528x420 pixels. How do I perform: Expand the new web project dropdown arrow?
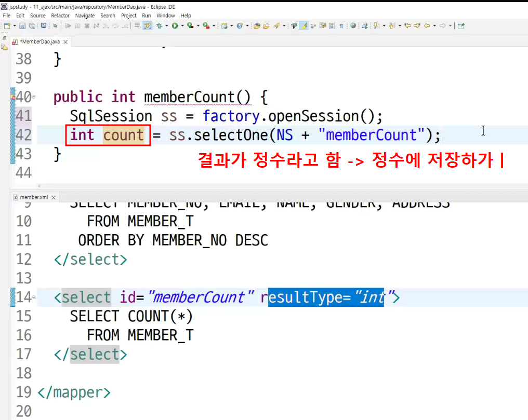pyautogui.click(x=232, y=25)
